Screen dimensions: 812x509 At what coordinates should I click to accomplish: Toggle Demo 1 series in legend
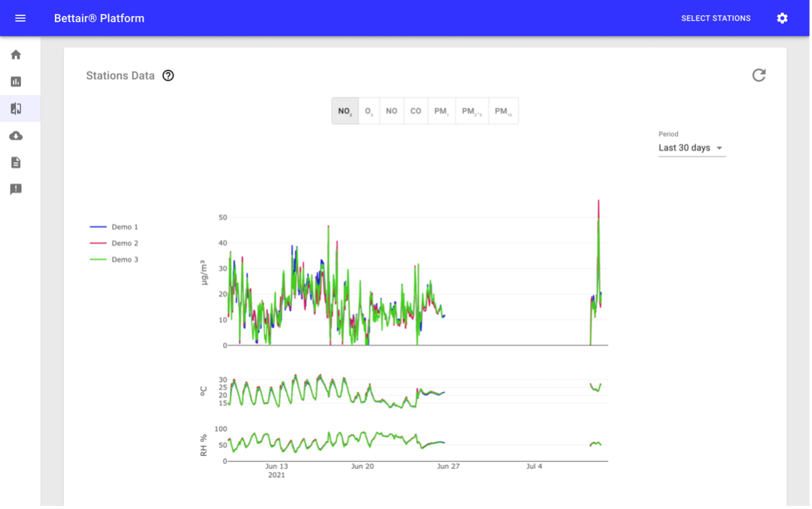click(114, 227)
